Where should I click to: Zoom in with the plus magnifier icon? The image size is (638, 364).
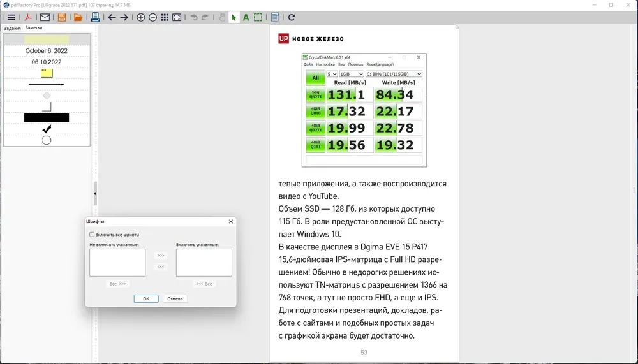pyautogui.click(x=141, y=17)
